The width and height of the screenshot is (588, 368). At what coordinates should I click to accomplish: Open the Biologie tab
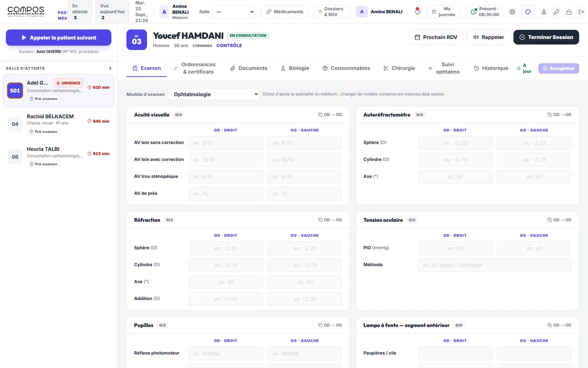click(295, 68)
